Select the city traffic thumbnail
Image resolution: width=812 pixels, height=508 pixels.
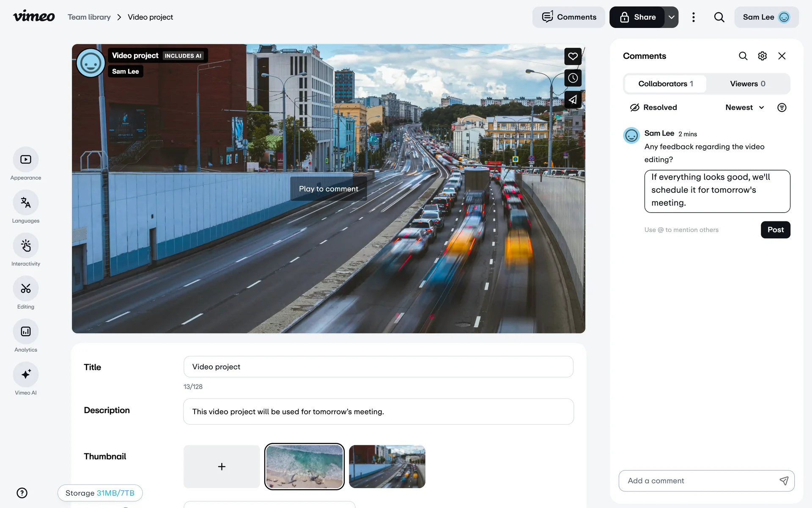387,467
